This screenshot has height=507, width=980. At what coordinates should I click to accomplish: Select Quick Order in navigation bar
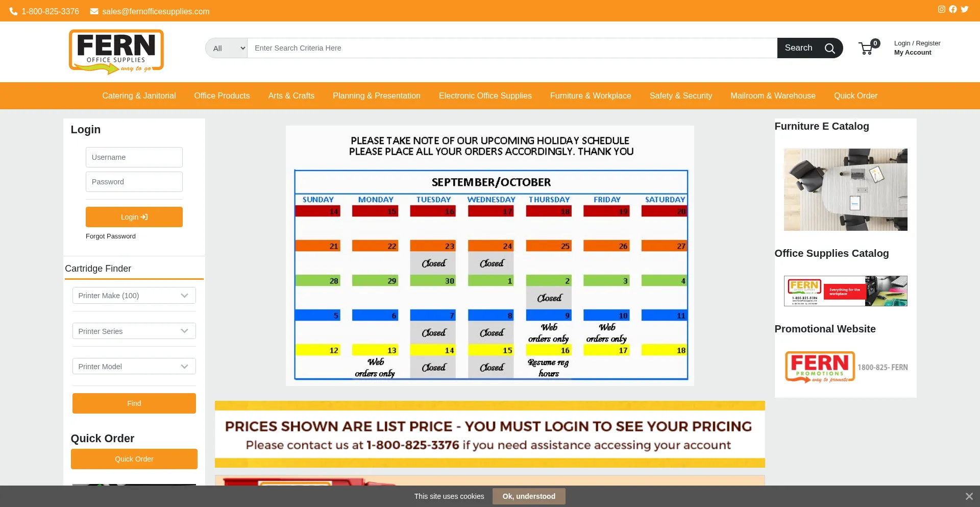coord(856,96)
